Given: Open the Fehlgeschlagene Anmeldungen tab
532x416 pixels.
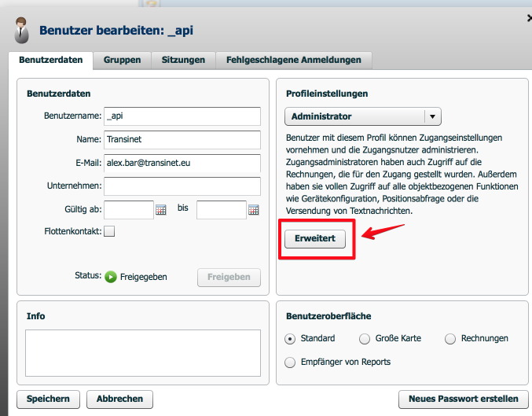Looking at the screenshot, I should [293, 60].
